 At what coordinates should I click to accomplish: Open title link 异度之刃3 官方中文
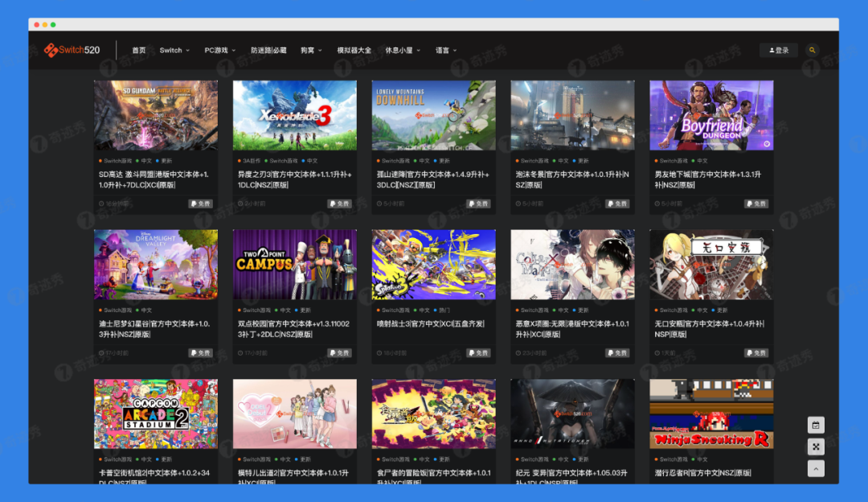tap(294, 179)
